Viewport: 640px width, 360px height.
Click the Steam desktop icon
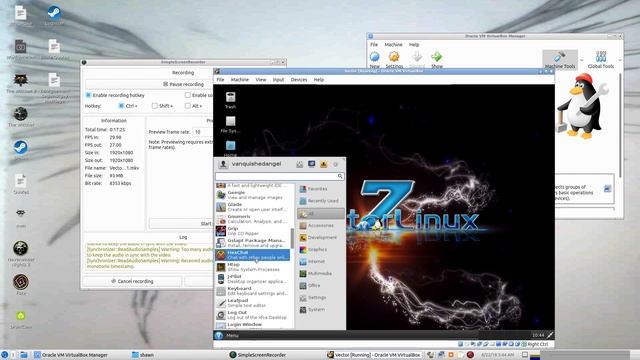click(20, 147)
